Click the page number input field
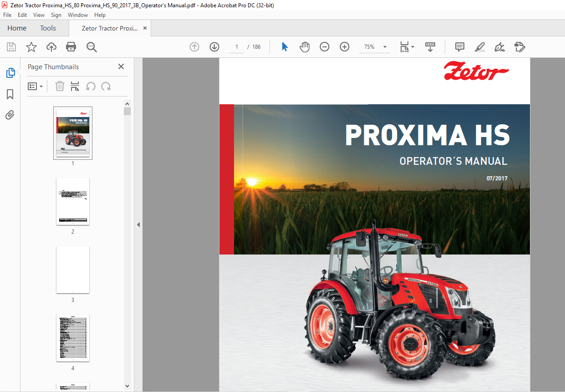Screen dimensions: 565x392 [x=237, y=47]
